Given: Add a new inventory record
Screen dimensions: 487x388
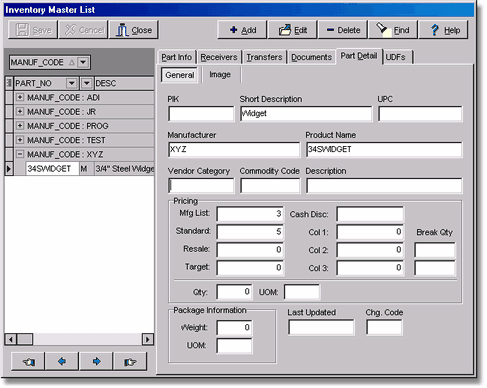Looking at the screenshot, I should tap(242, 30).
